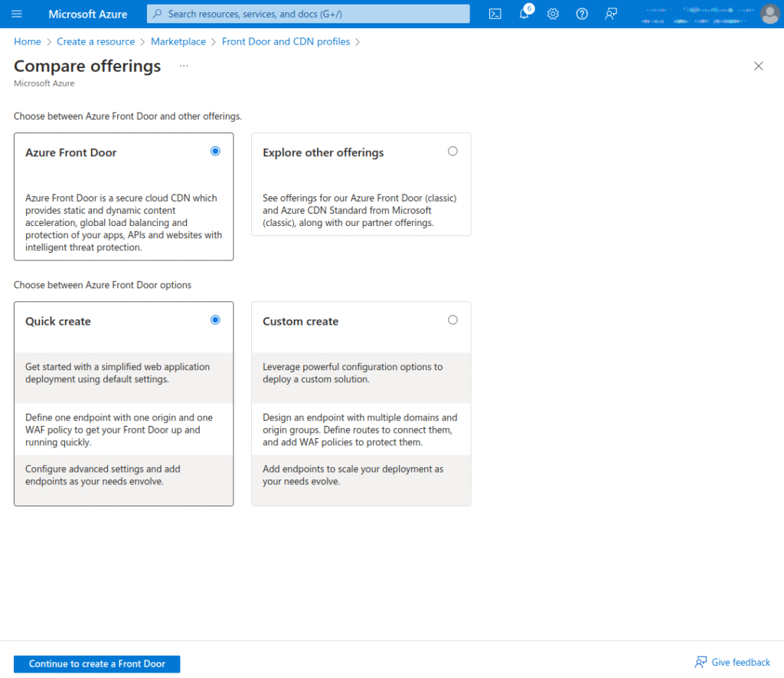Click the Explore other offerings card title

click(x=323, y=152)
